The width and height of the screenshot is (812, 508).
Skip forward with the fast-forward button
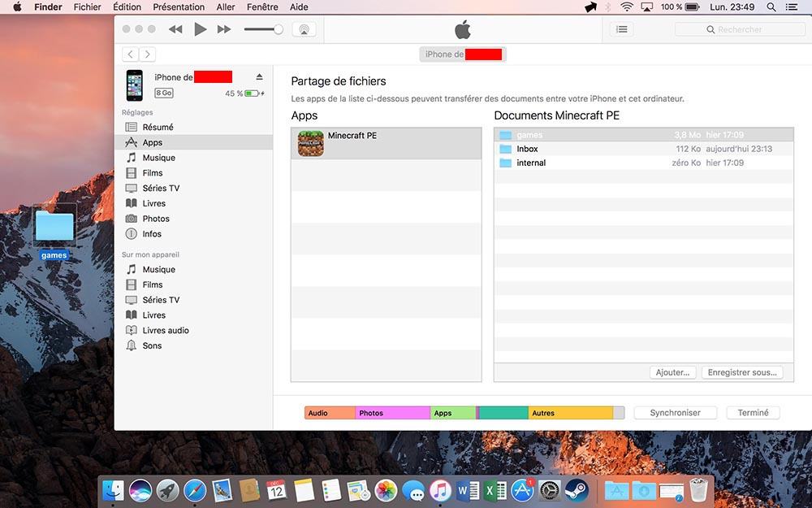coord(224,29)
